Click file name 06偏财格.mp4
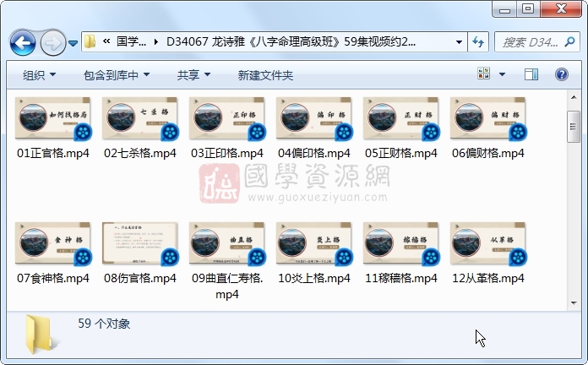Screen dimensions: 588x365 click(x=488, y=153)
